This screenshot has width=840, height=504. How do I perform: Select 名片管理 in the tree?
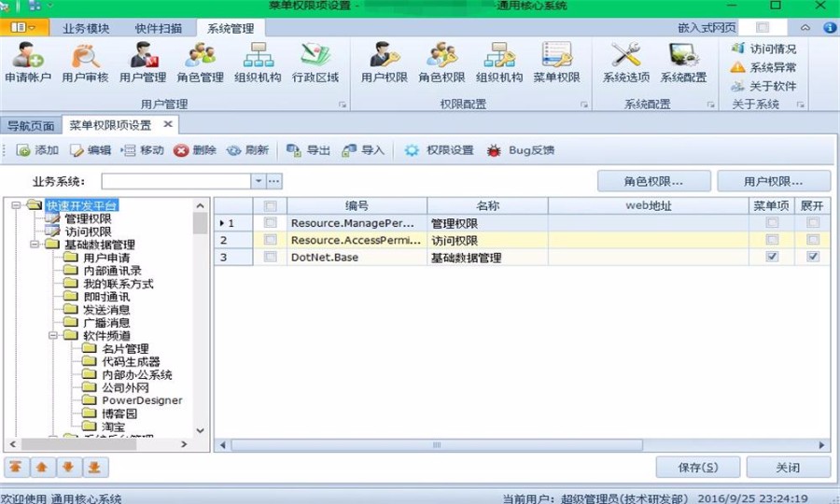point(125,349)
